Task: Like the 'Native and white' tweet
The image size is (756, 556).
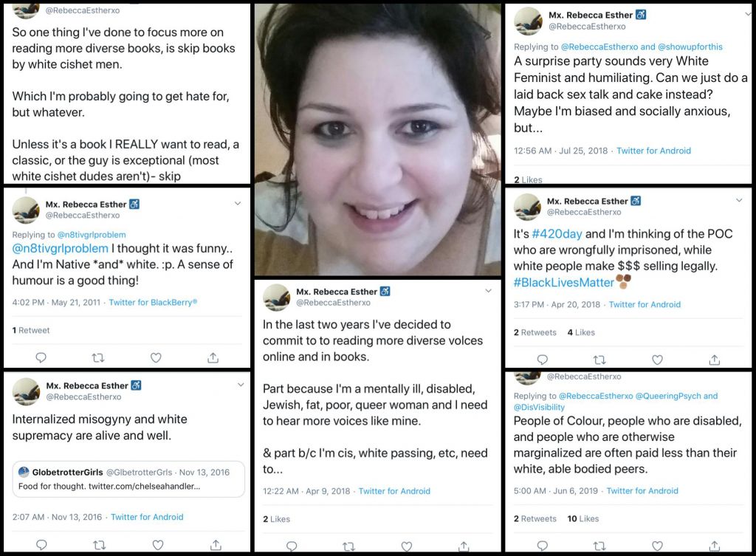Action: pyautogui.click(x=156, y=358)
